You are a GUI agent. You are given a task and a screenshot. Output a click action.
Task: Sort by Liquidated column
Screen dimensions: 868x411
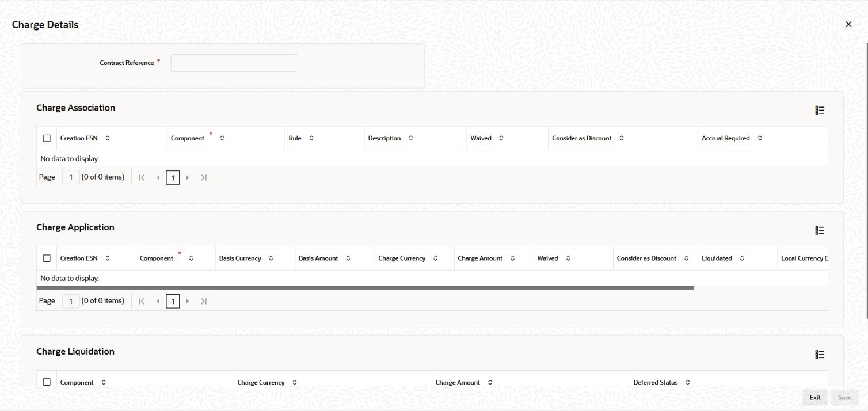742,258
